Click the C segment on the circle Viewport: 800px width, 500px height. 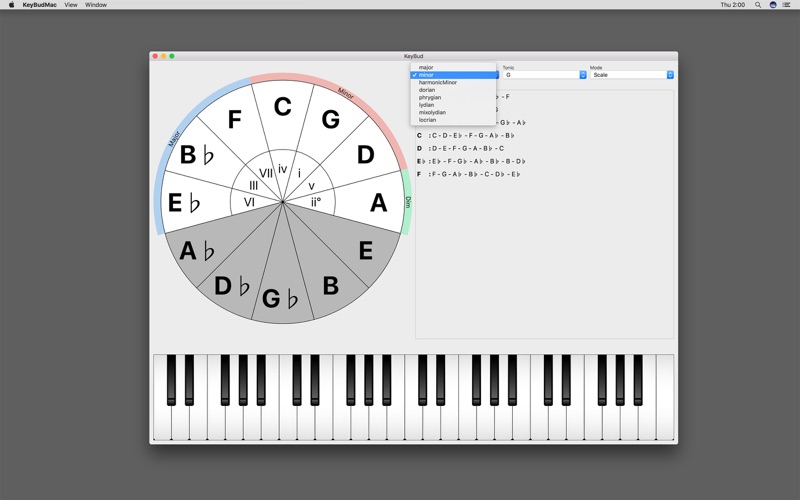(x=283, y=107)
